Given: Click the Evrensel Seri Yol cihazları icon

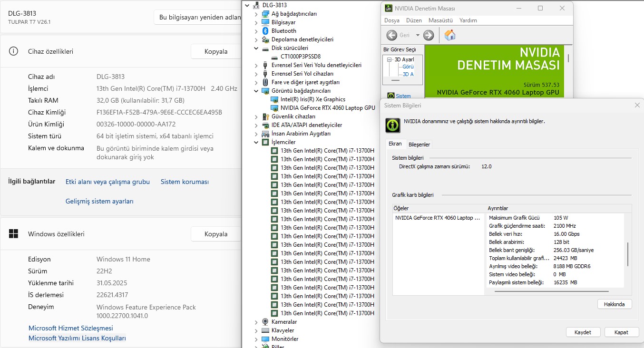Looking at the screenshot, I should [x=265, y=74].
